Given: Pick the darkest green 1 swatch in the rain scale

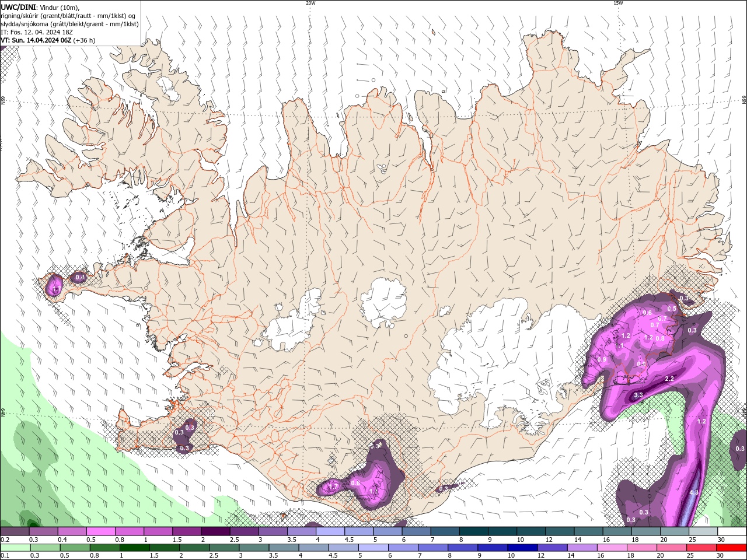Looking at the screenshot, I should pyautogui.click(x=134, y=548).
